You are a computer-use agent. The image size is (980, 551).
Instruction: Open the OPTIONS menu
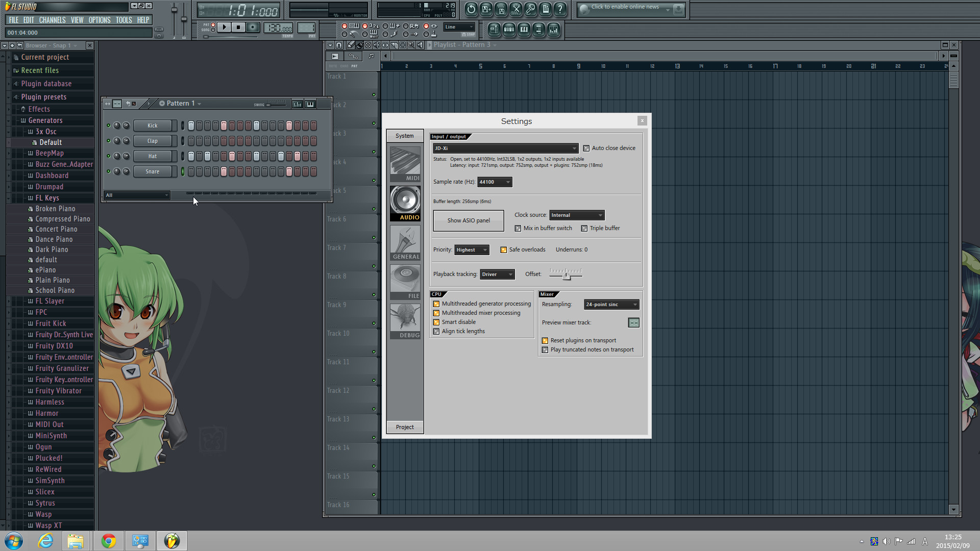(100, 20)
